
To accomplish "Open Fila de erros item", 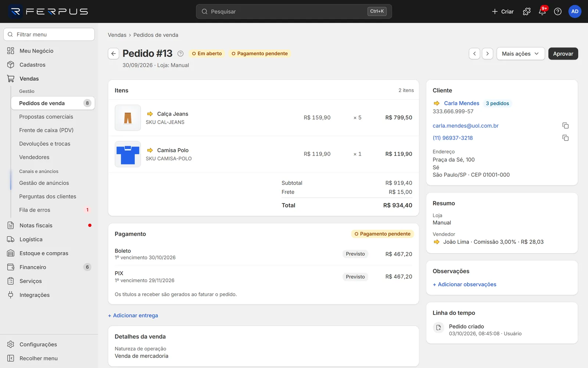I will tap(53, 210).
